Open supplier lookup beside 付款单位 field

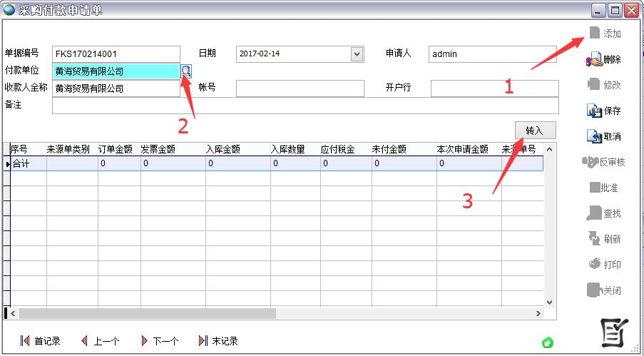[x=186, y=71]
